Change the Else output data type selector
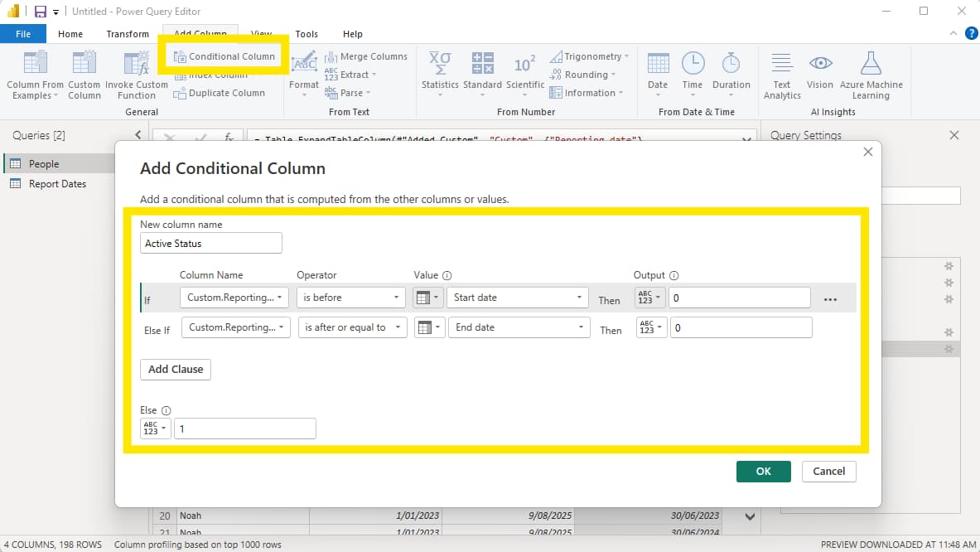The image size is (980, 552). [155, 429]
